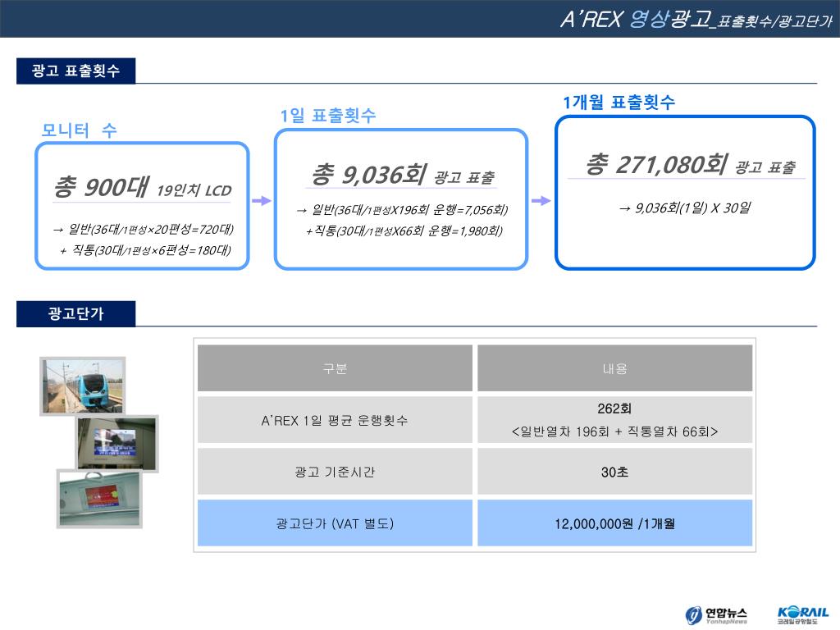Select the A'REX train exterior photo
The image size is (840, 630).
[83, 386]
